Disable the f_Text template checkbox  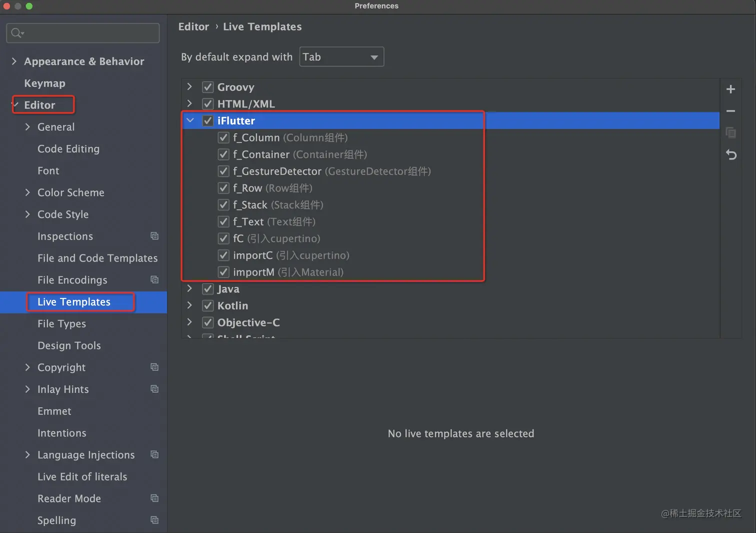click(x=223, y=221)
